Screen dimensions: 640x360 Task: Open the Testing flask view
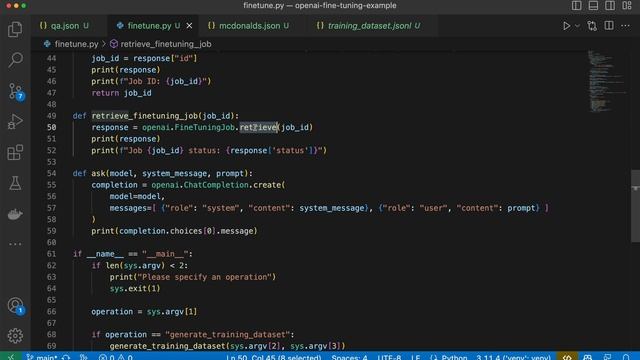15,183
